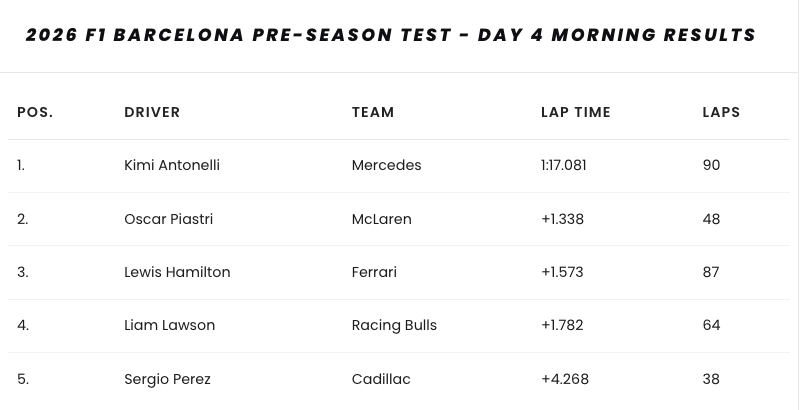Click the 90 laps value

click(711, 165)
